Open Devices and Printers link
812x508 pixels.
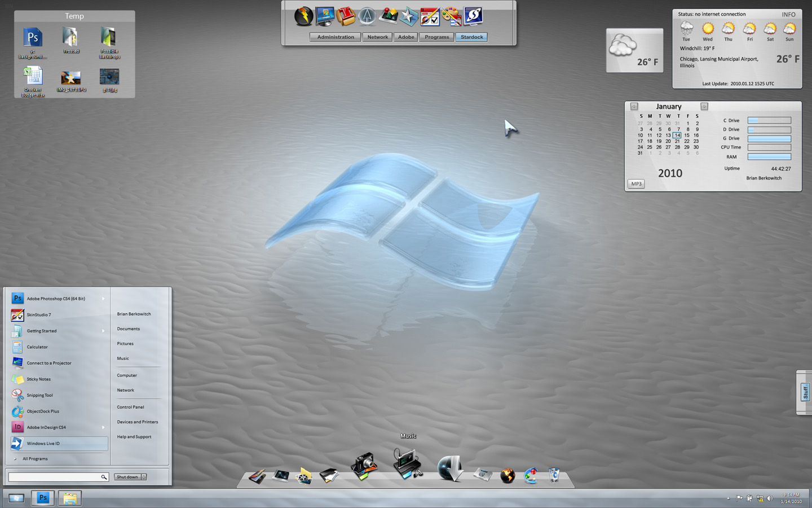point(138,422)
